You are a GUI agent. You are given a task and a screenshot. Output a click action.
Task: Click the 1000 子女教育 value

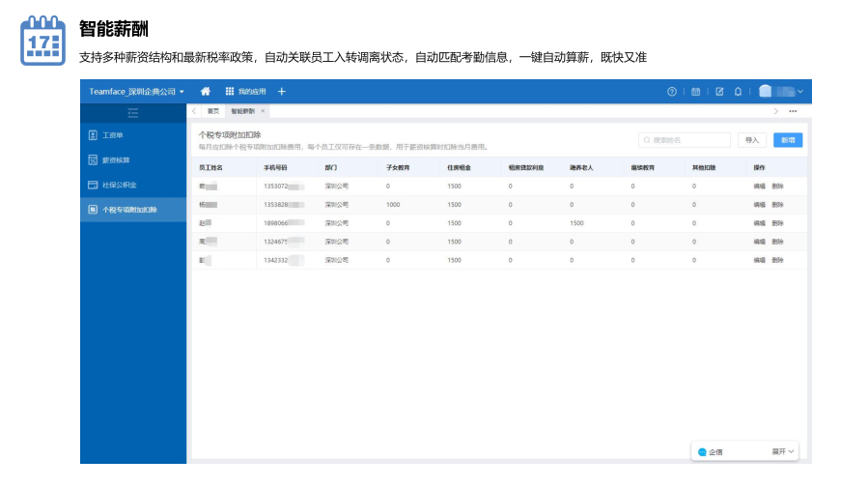pos(393,205)
